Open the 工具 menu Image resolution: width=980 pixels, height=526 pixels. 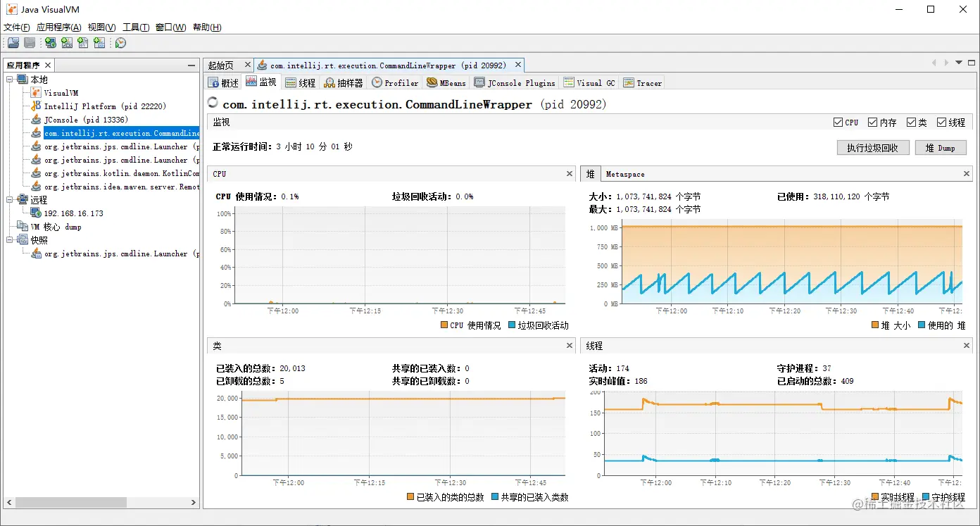pos(136,27)
